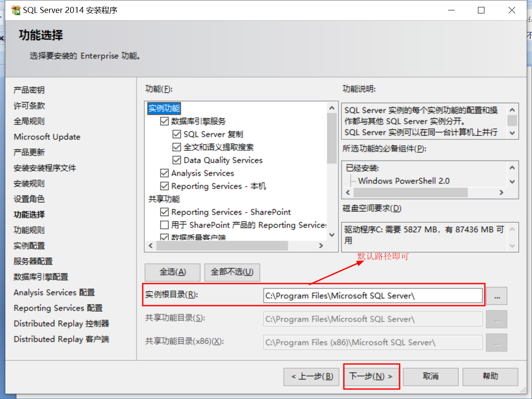
Task: Click Microsoft Update step in sidebar
Action: point(47,137)
